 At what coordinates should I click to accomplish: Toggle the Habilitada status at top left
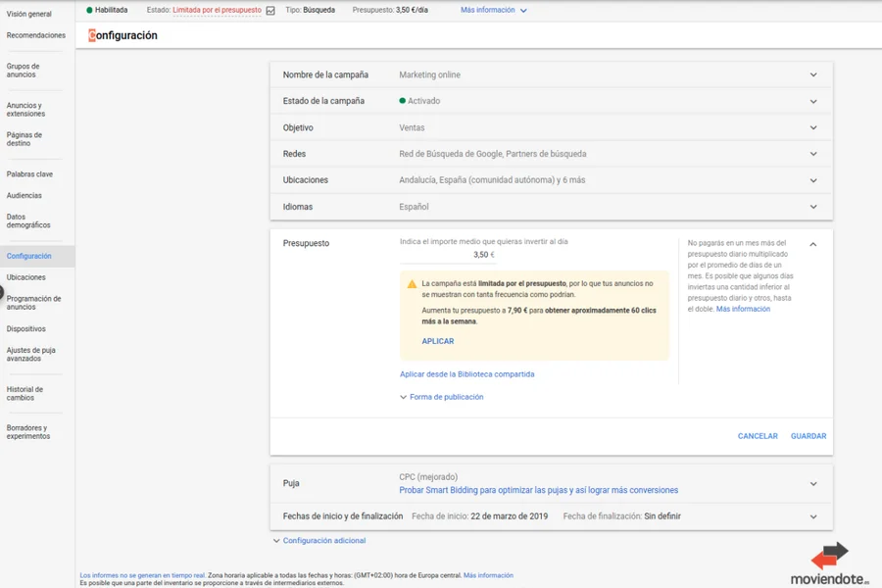[x=106, y=9]
